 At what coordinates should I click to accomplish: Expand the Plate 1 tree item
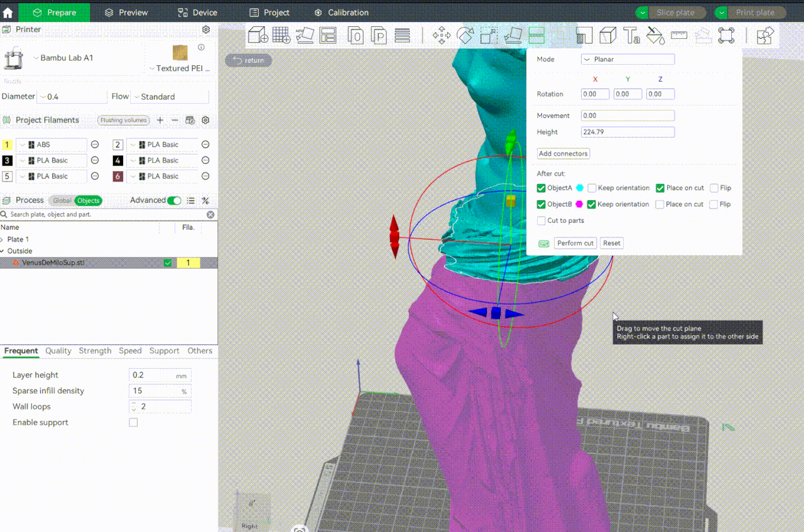[3, 239]
